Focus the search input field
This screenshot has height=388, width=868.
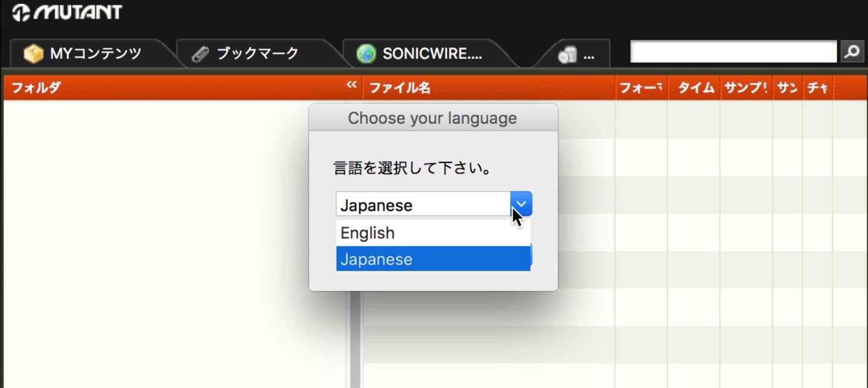(733, 52)
